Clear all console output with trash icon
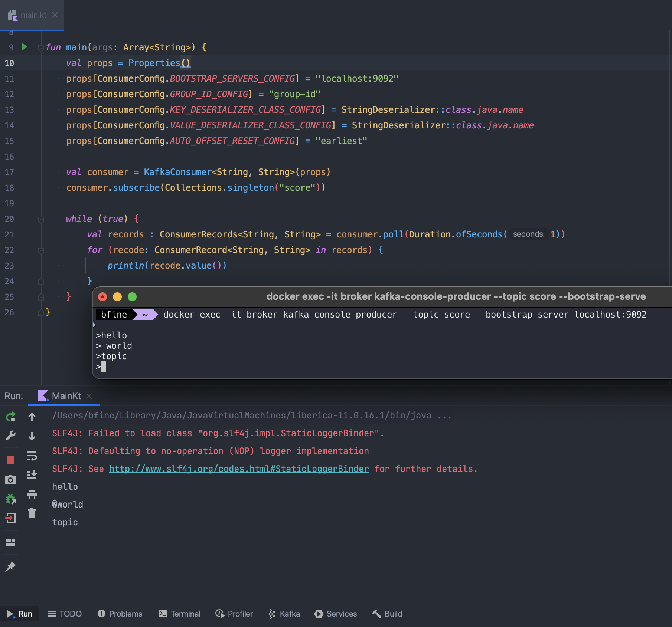This screenshot has height=627, width=672. (x=32, y=513)
